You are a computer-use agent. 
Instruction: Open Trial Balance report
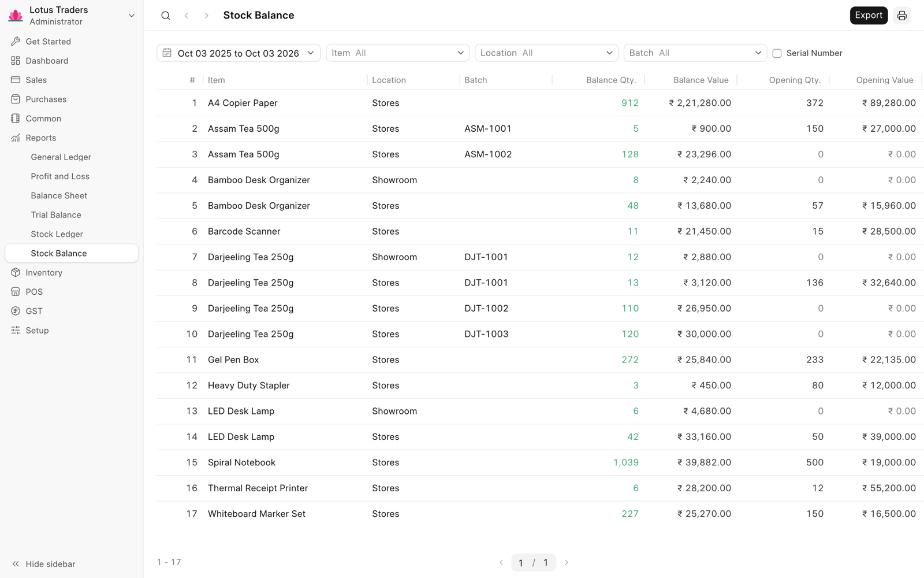coord(56,215)
